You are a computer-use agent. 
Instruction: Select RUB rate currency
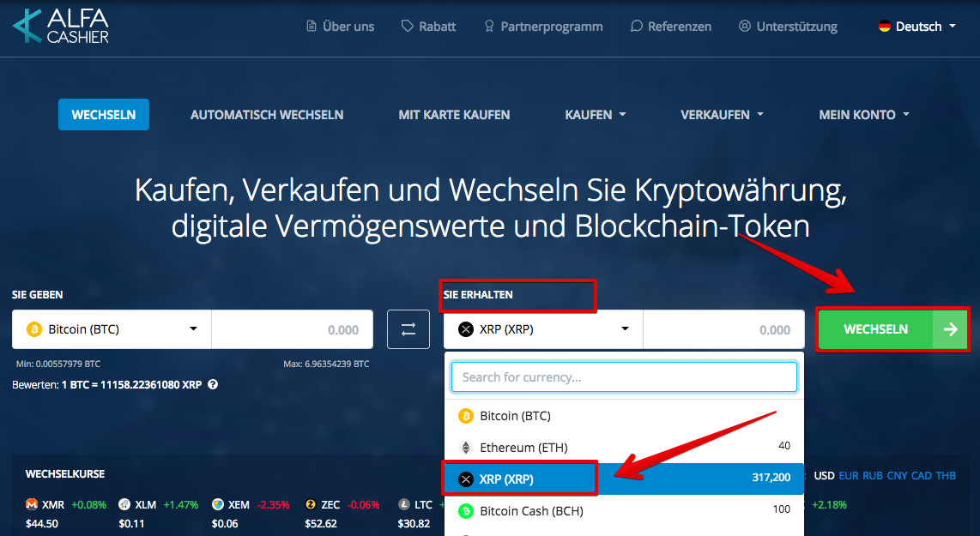[873, 476]
